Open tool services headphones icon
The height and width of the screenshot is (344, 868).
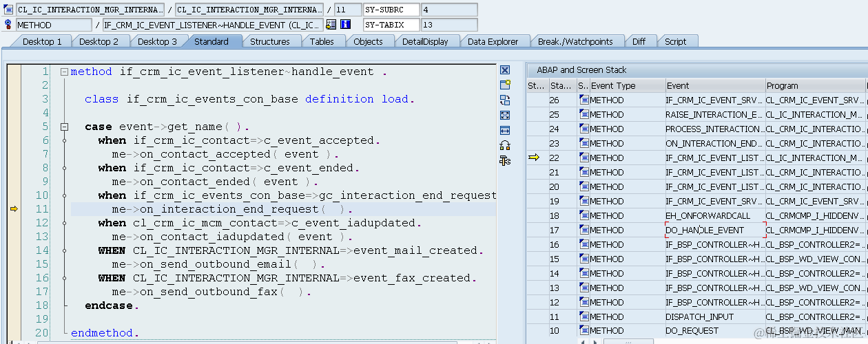(505, 145)
